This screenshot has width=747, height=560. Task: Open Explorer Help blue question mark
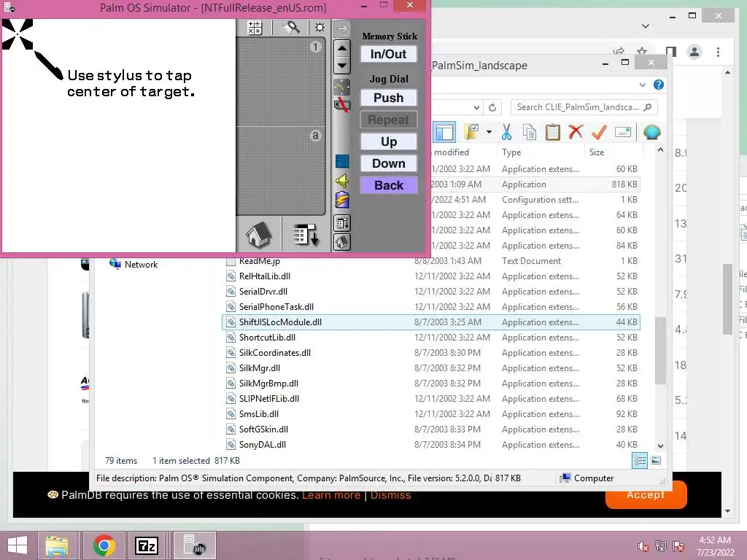tap(659, 85)
